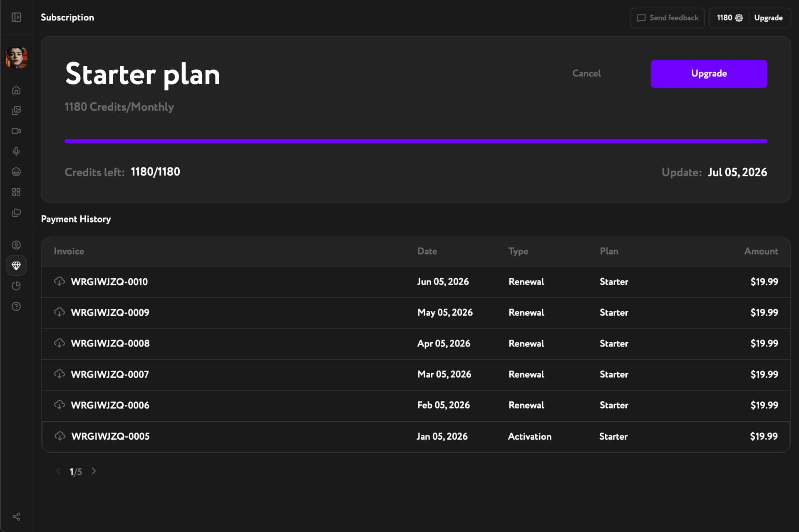Click the Activation type cell

(x=529, y=436)
